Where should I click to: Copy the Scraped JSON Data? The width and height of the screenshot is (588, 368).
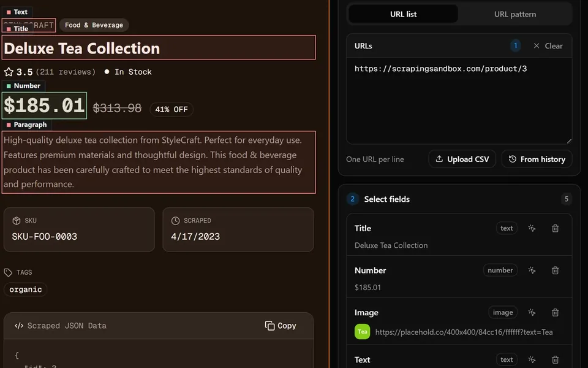tap(281, 326)
